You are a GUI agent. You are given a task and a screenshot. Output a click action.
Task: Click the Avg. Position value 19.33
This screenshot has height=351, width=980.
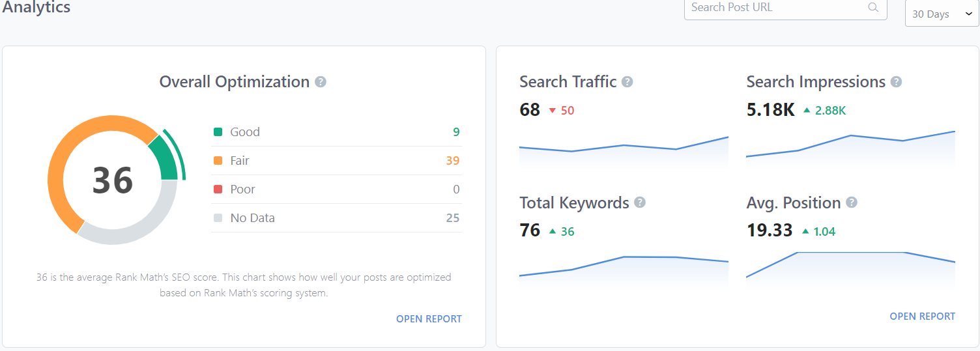pyautogui.click(x=770, y=231)
